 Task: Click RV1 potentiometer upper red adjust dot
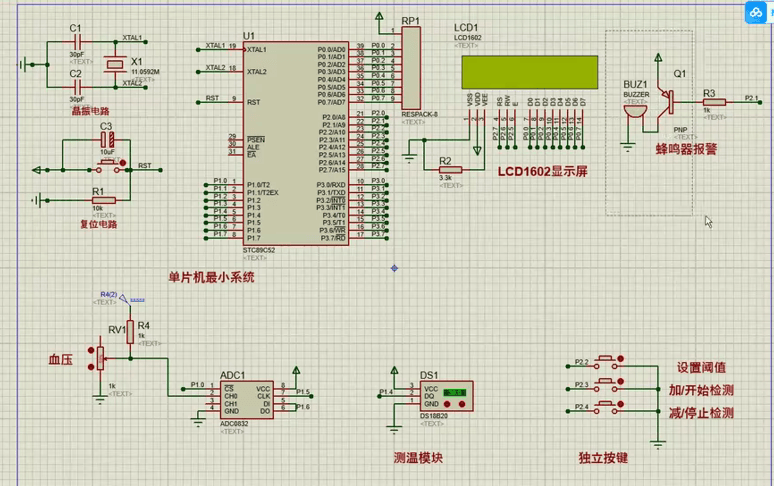pos(91,350)
